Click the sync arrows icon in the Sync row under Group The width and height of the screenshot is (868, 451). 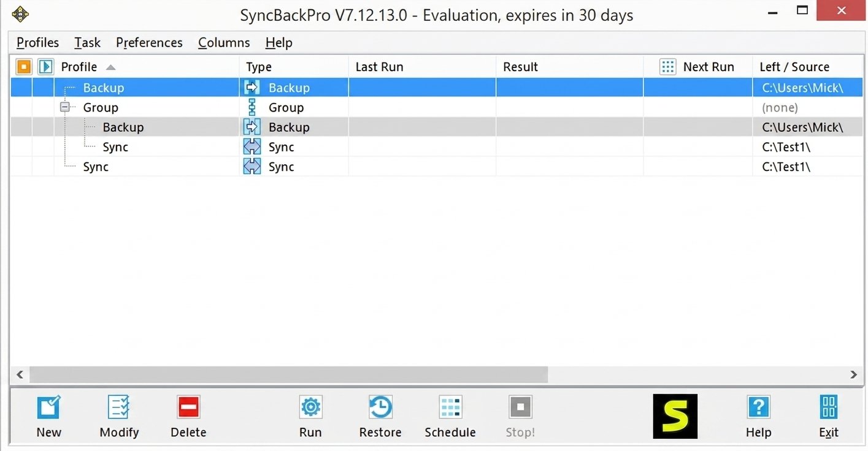coord(252,147)
